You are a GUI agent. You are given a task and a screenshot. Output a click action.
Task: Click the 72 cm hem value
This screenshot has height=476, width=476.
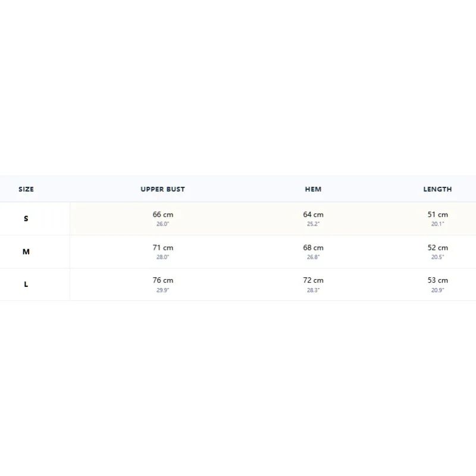click(x=313, y=280)
